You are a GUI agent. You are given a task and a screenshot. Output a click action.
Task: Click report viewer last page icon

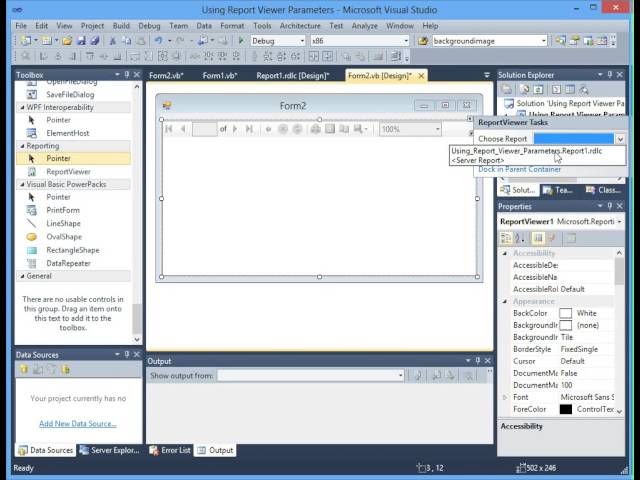click(x=249, y=129)
